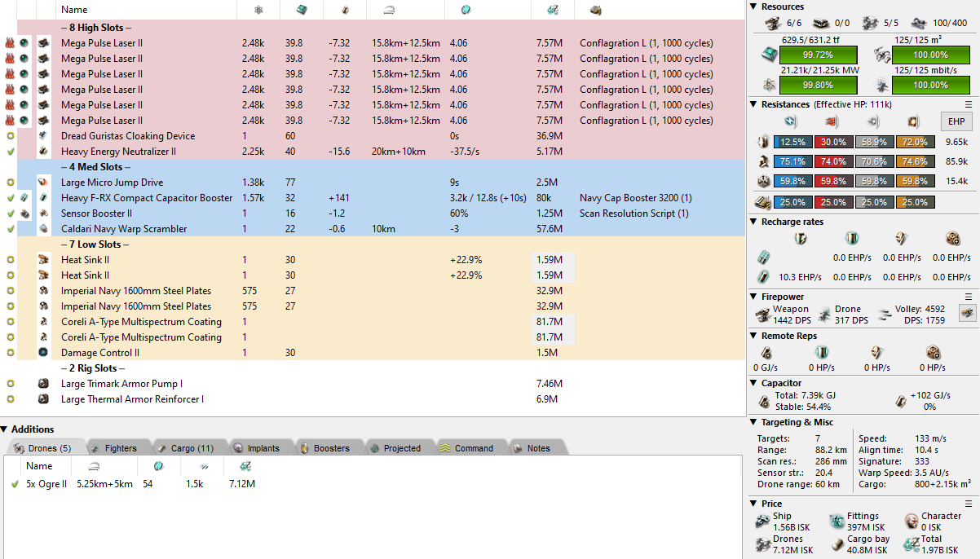Click the Large Micro Jump Drive icon

pos(43,183)
